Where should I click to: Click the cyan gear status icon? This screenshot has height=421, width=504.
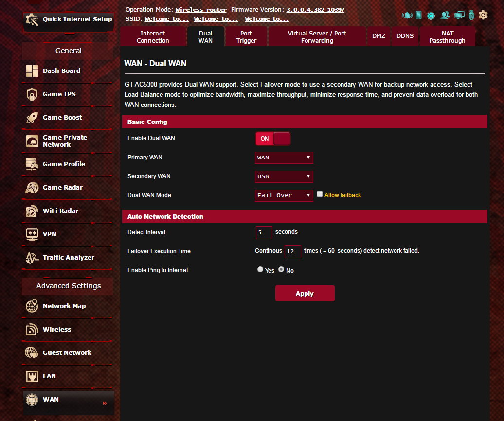pyautogui.click(x=431, y=16)
